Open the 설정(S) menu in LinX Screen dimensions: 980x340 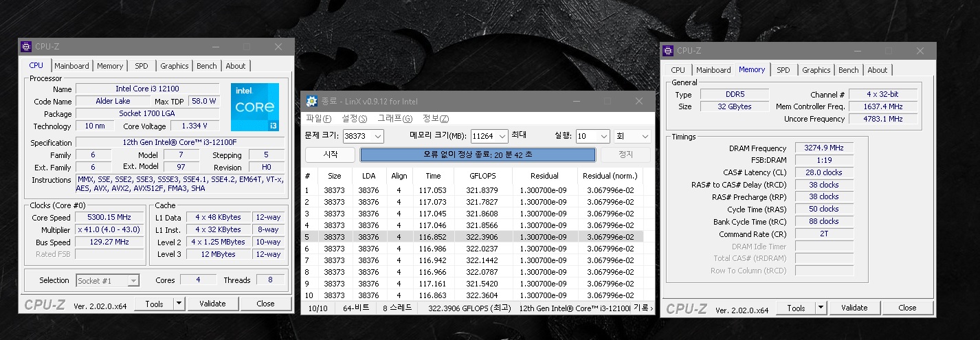coord(355,119)
